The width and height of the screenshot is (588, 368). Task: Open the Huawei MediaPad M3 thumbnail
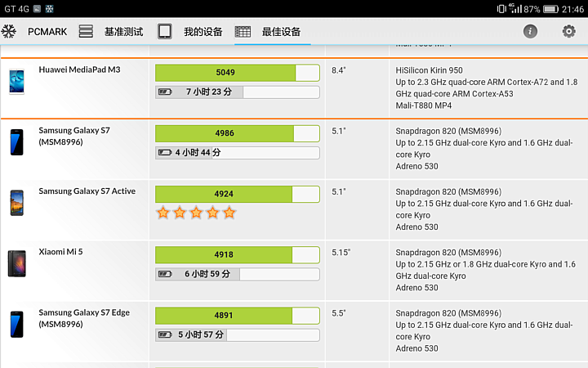(17, 82)
